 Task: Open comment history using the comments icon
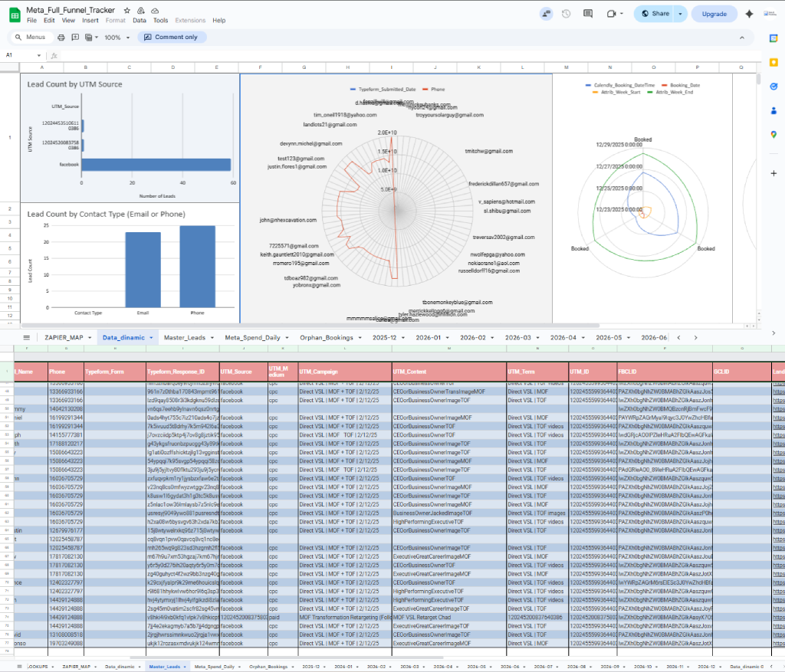pyautogui.click(x=588, y=14)
